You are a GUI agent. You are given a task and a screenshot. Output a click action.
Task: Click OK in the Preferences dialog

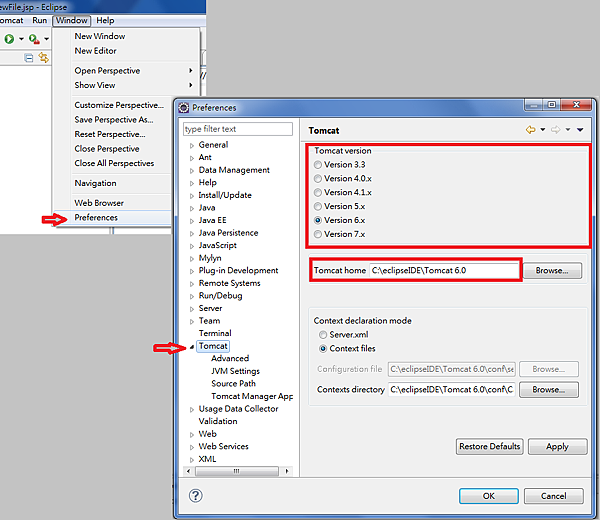[x=489, y=496]
